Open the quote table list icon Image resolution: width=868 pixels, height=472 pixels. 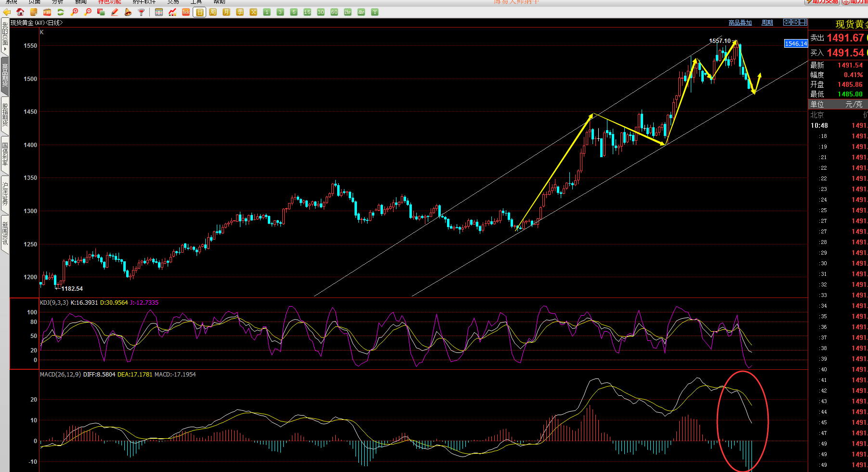tap(159, 12)
